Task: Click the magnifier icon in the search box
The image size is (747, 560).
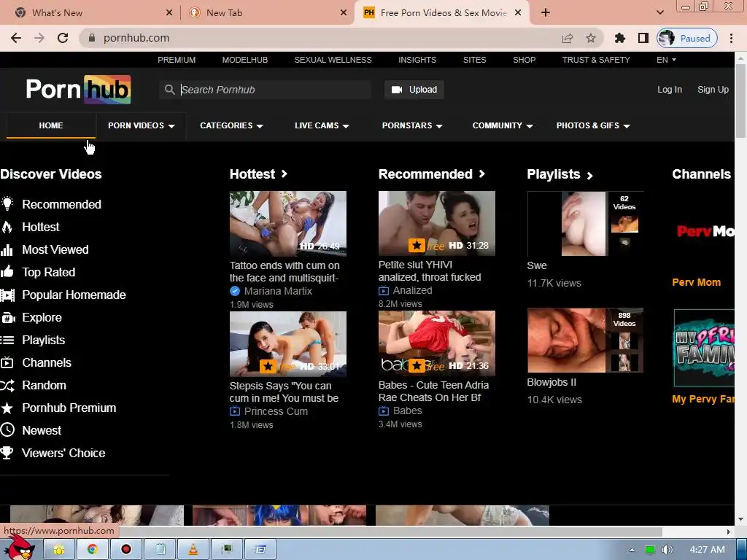Action: [x=169, y=90]
